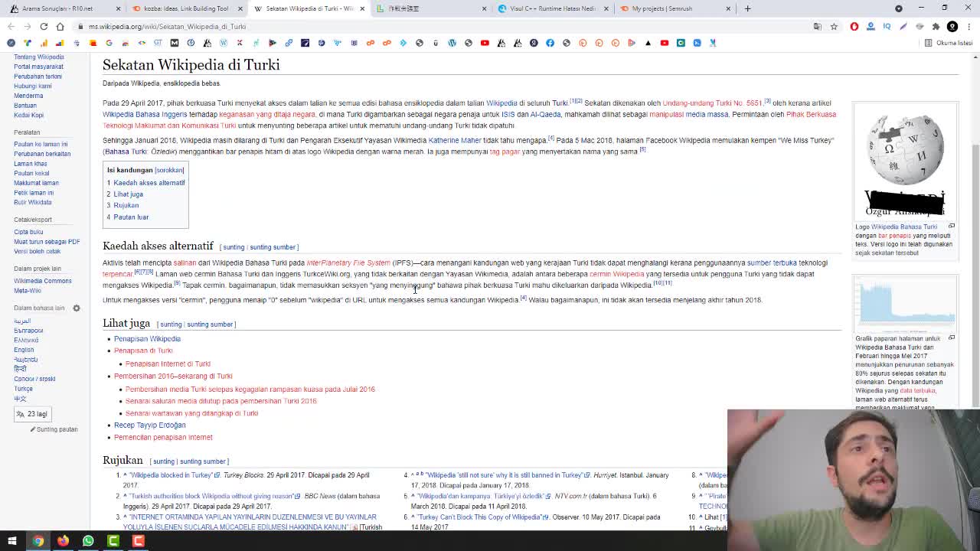The height and width of the screenshot is (551, 980).
Task: Jump to Pautan luar in contents
Action: click(131, 217)
